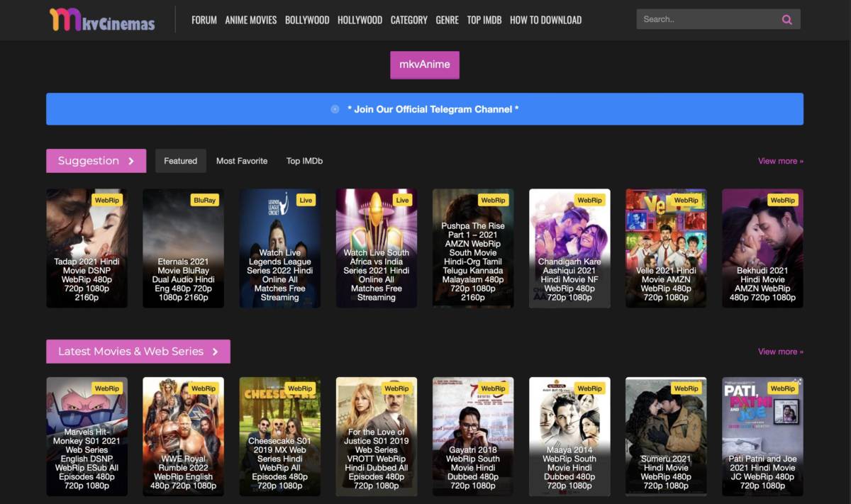Click the mkvAnime button
This screenshot has height=504, width=851.
pyautogui.click(x=425, y=65)
